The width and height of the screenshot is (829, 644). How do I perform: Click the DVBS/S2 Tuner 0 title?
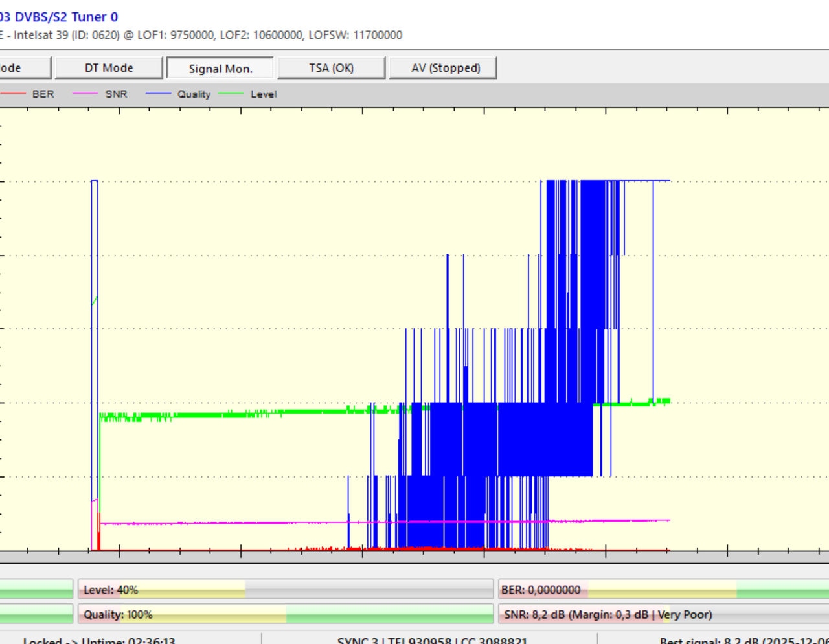(x=59, y=17)
